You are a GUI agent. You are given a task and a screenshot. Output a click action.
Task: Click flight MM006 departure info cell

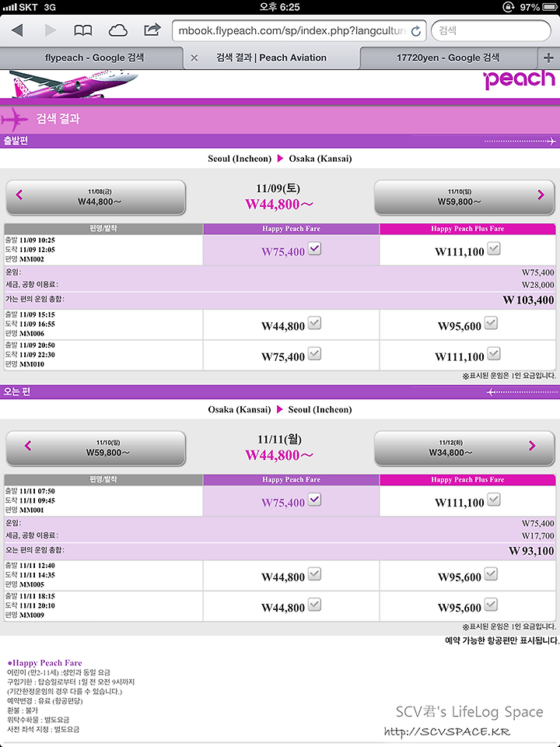click(103, 324)
